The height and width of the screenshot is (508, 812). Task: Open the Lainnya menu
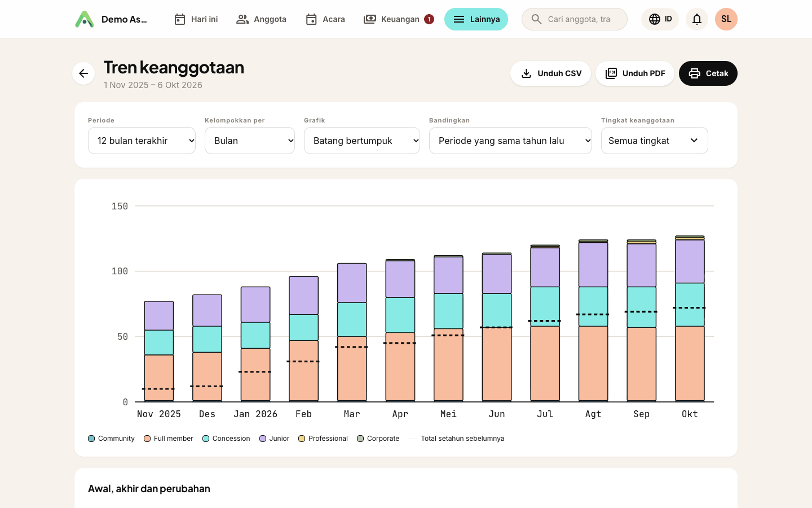pyautogui.click(x=476, y=19)
